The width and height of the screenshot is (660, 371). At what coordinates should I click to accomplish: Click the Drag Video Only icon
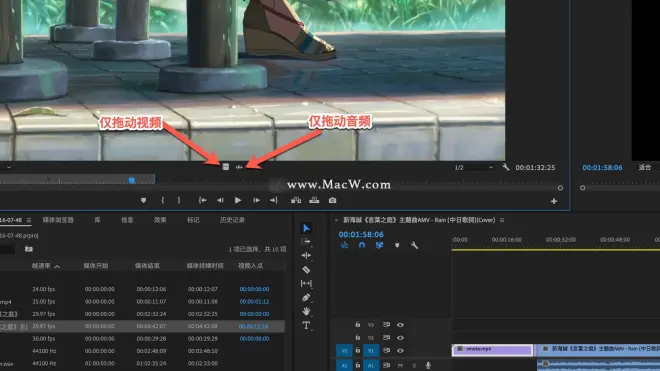226,167
